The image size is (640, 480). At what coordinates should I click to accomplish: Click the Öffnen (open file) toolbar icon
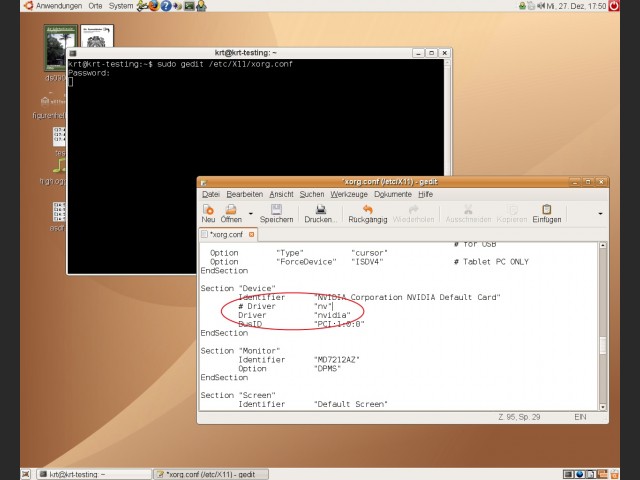[x=231, y=213]
